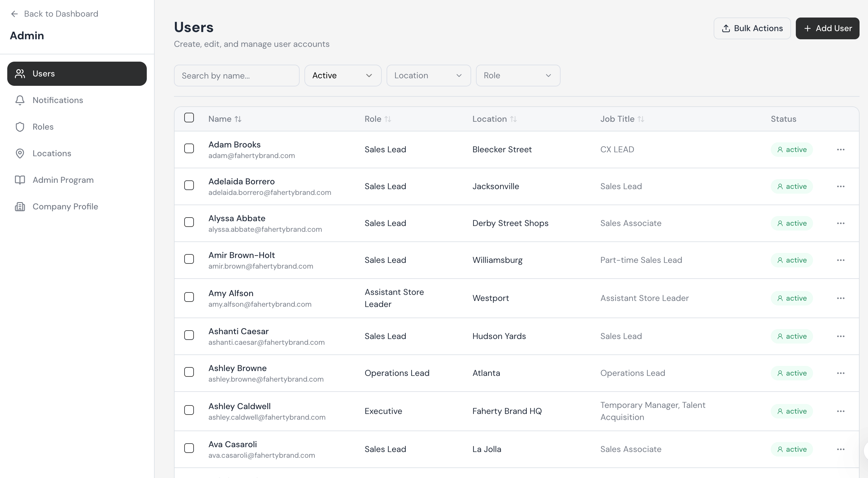The image size is (868, 478).
Task: Click the Name column header
Action: click(x=225, y=119)
